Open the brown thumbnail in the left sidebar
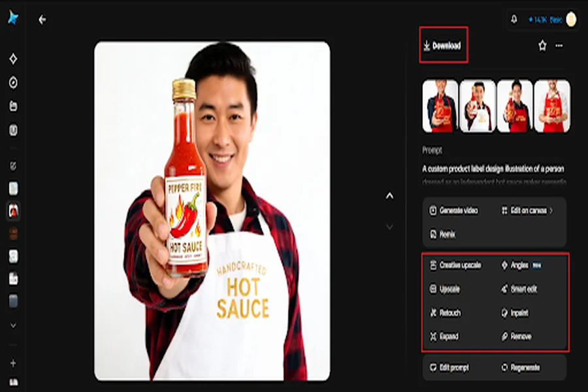Screen dimensions: 588x392 pyautogui.click(x=13, y=234)
